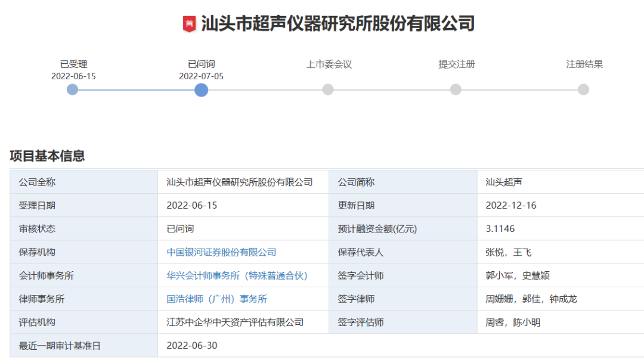Click the 提交注册 stage label
The width and height of the screenshot is (644, 363).
[x=457, y=64]
